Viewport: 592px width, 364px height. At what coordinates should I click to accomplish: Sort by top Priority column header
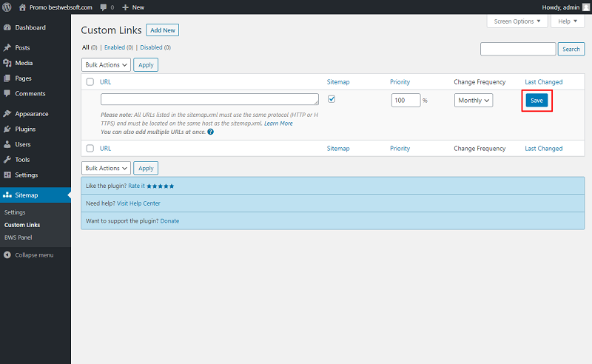point(400,82)
